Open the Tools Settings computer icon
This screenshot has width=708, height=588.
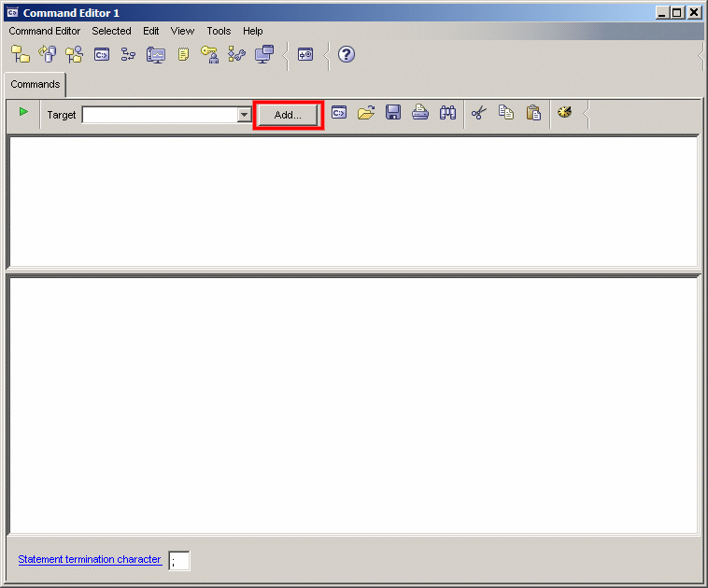click(x=264, y=54)
